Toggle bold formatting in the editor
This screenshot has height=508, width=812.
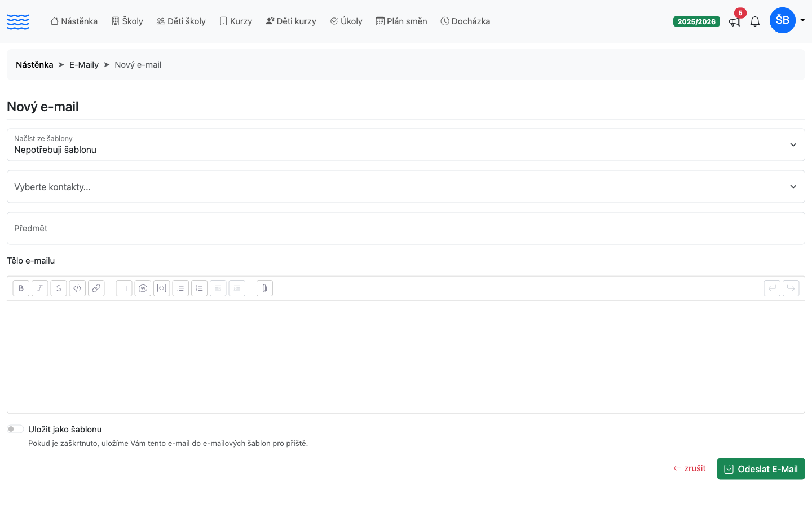21,288
